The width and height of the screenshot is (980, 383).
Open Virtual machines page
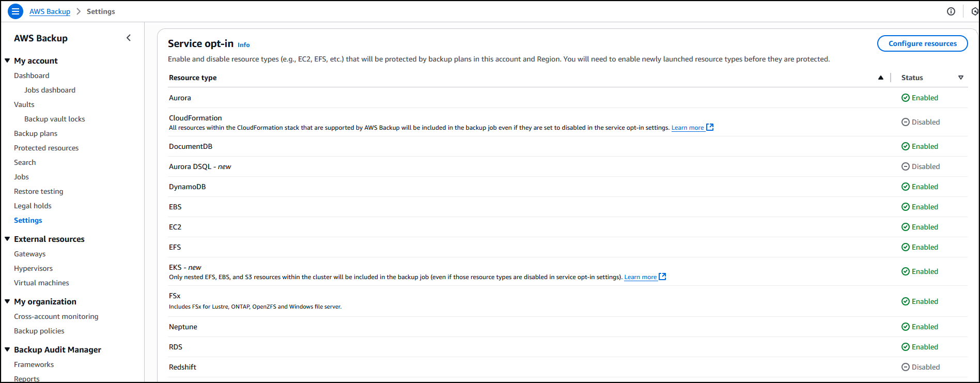41,283
